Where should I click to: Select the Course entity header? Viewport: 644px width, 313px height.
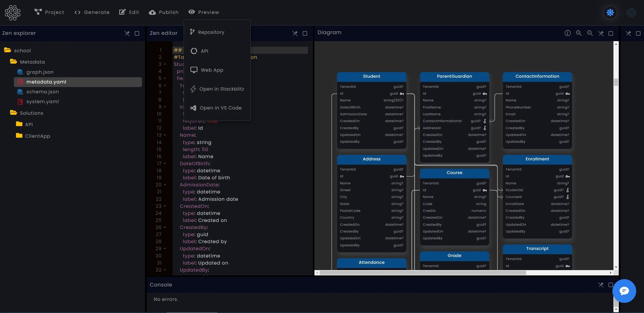tap(454, 173)
